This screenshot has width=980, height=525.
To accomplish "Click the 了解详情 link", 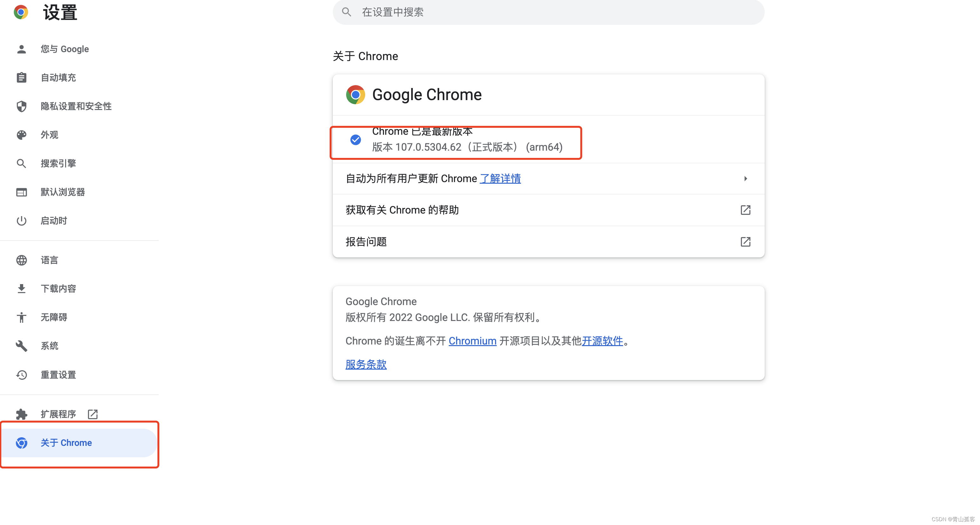I will (500, 179).
